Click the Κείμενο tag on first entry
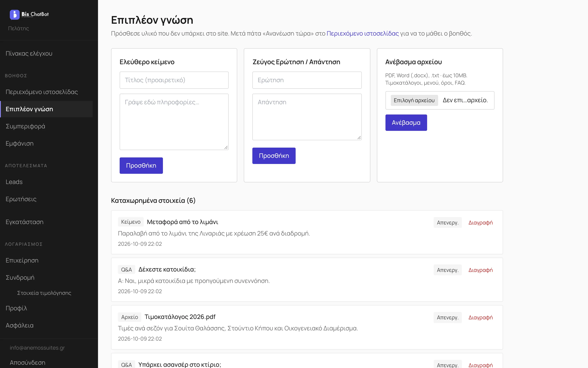 131,222
